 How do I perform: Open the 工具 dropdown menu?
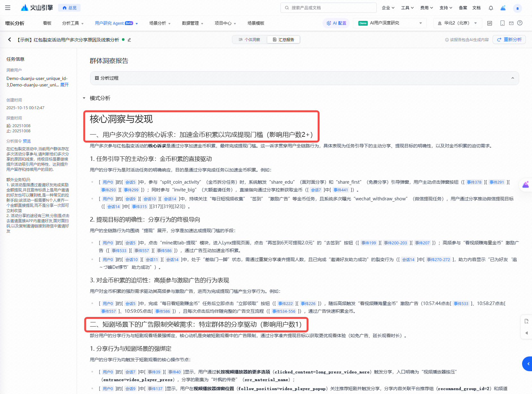click(x=408, y=8)
